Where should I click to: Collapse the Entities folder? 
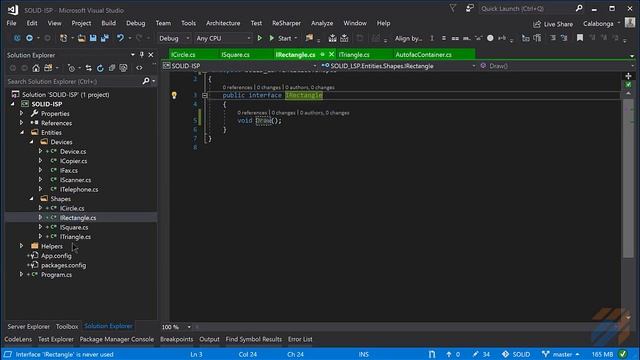[x=22, y=132]
